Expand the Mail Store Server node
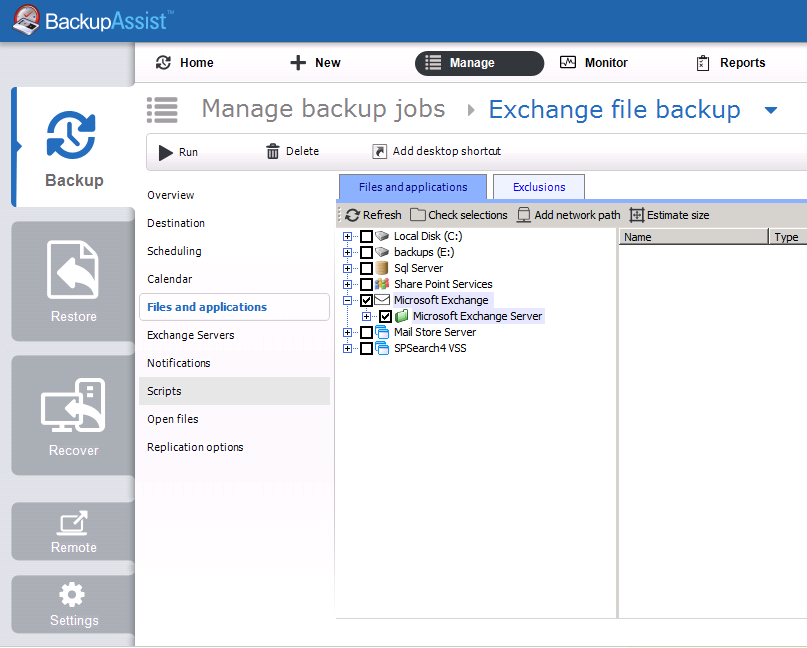This screenshot has width=807, height=648. [347, 332]
